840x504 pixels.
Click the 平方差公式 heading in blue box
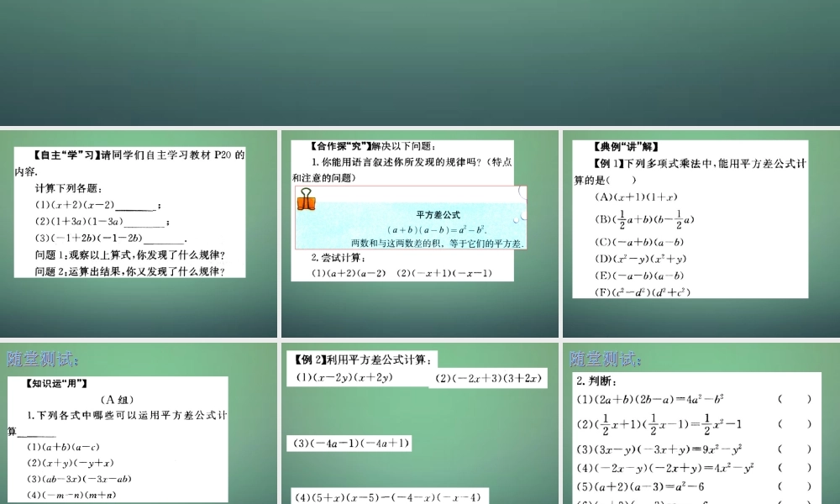(x=438, y=215)
